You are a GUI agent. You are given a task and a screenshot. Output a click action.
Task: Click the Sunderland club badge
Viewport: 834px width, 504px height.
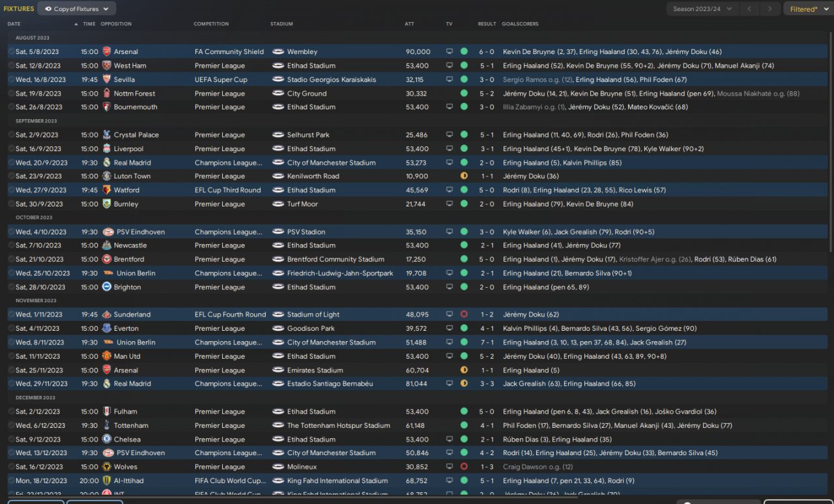(107, 315)
